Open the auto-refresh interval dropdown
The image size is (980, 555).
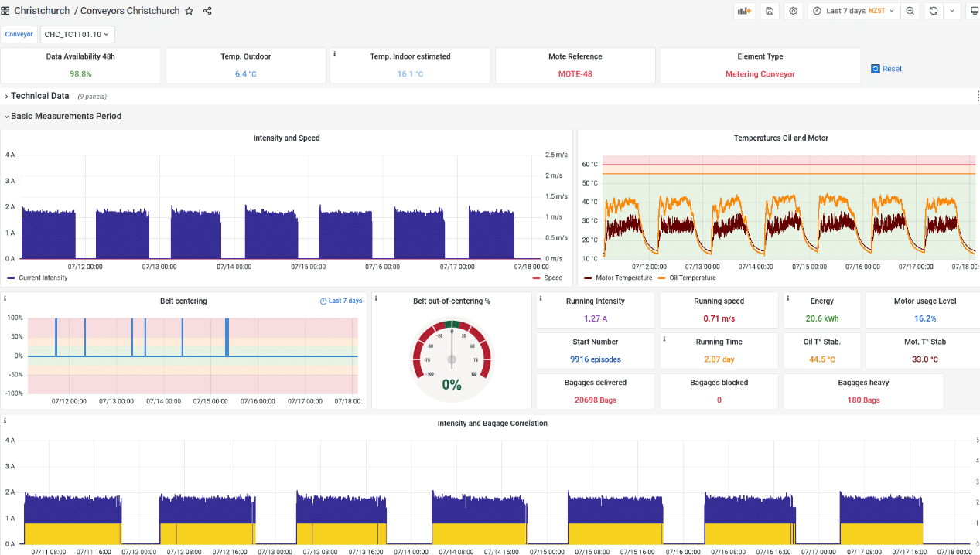[952, 10]
